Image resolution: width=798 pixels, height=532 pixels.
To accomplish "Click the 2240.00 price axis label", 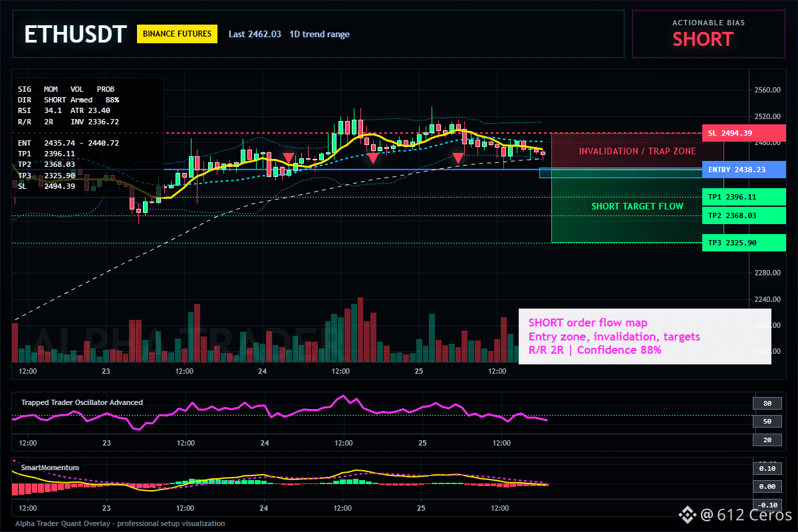I will 767,299.
